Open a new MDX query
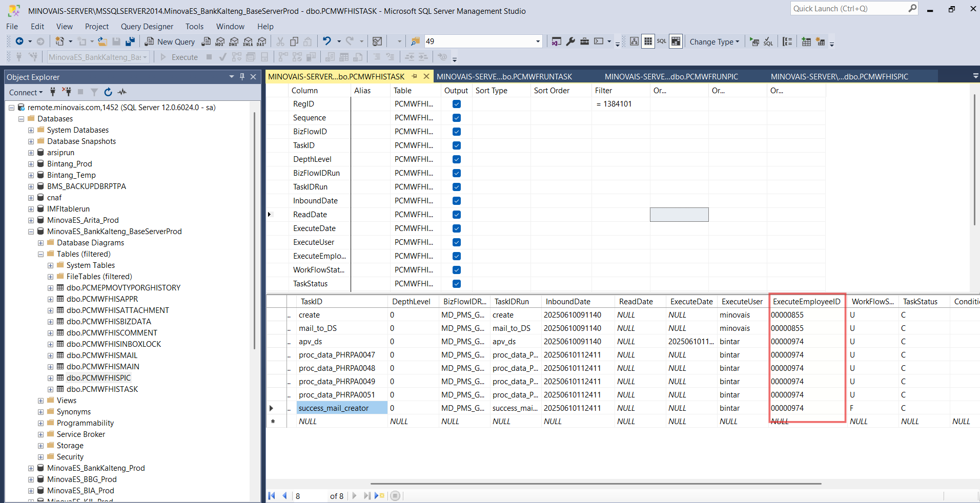 [220, 41]
